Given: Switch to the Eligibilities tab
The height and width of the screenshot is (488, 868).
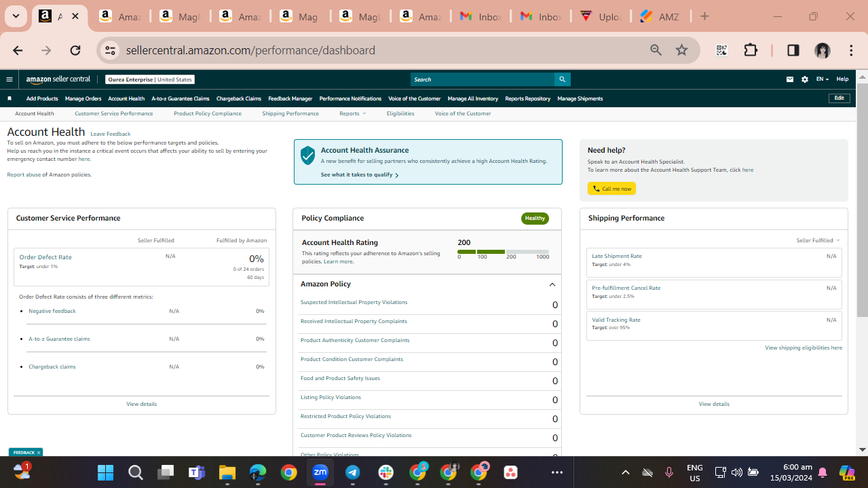Looking at the screenshot, I should [400, 113].
